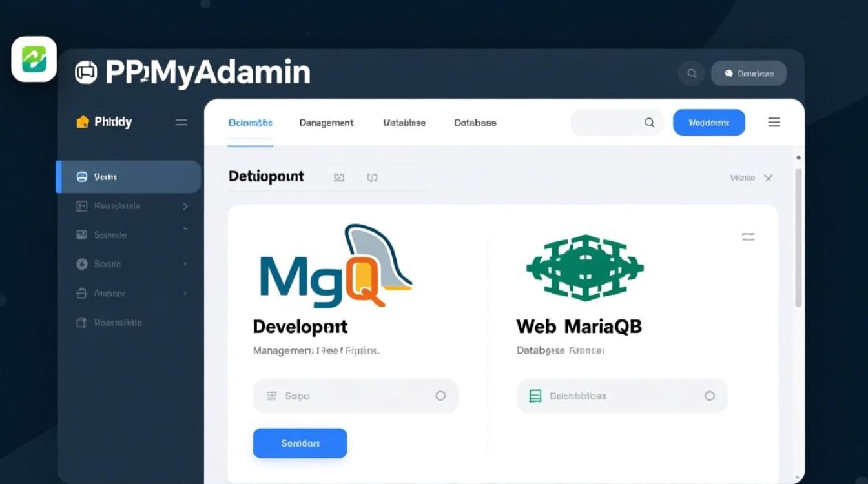Select the Dashboard icon in the sidebar
The height and width of the screenshot is (484, 868).
tap(81, 176)
